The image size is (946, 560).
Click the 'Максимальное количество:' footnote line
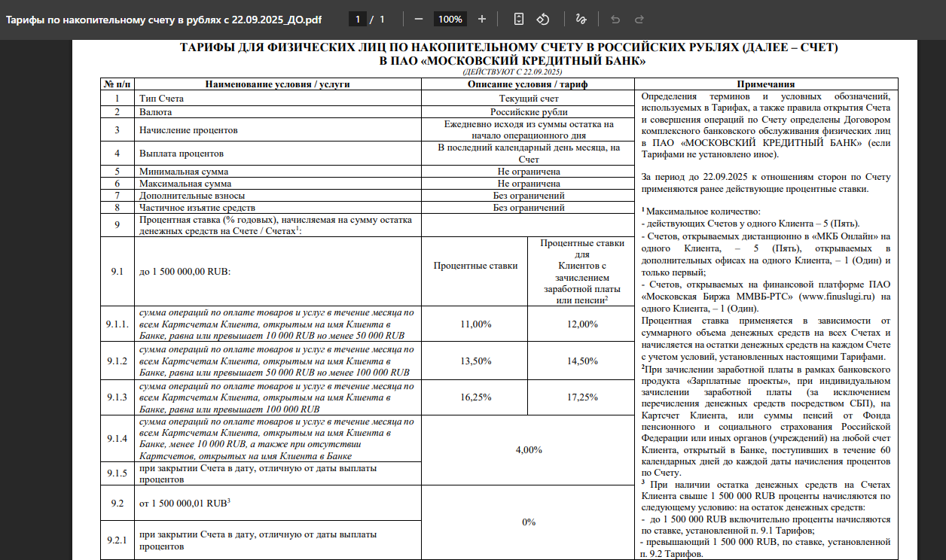(701, 212)
